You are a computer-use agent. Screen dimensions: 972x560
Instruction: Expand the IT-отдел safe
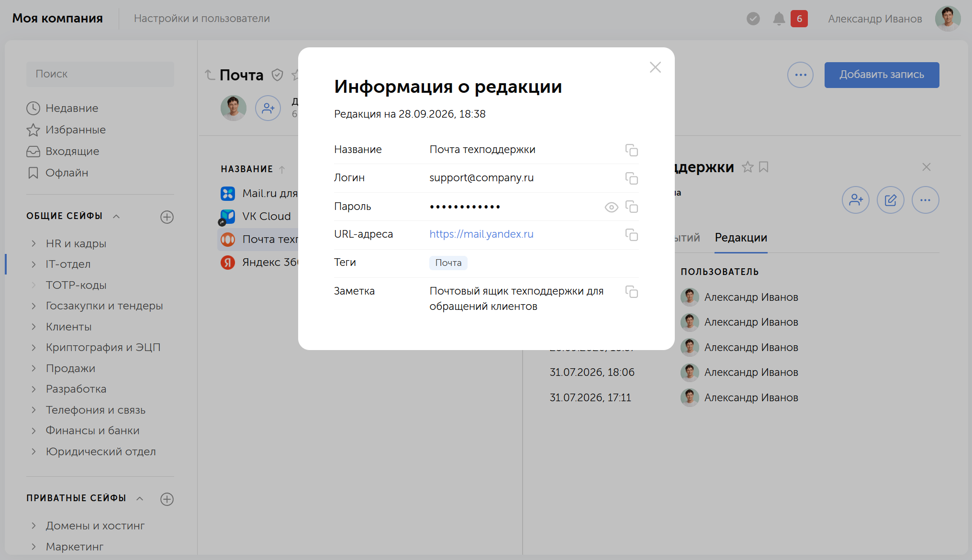click(34, 264)
